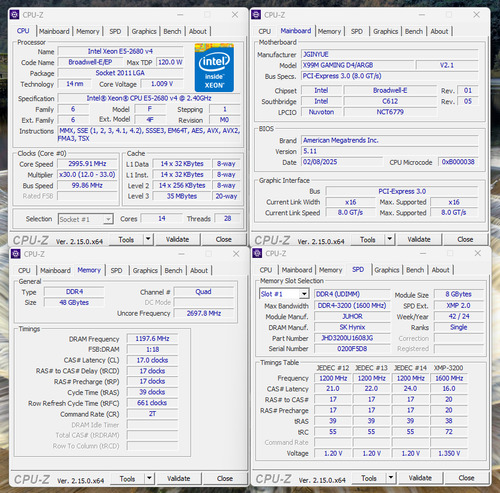
Task: Click the BIOS date 02/08/2025
Action: pos(342,162)
